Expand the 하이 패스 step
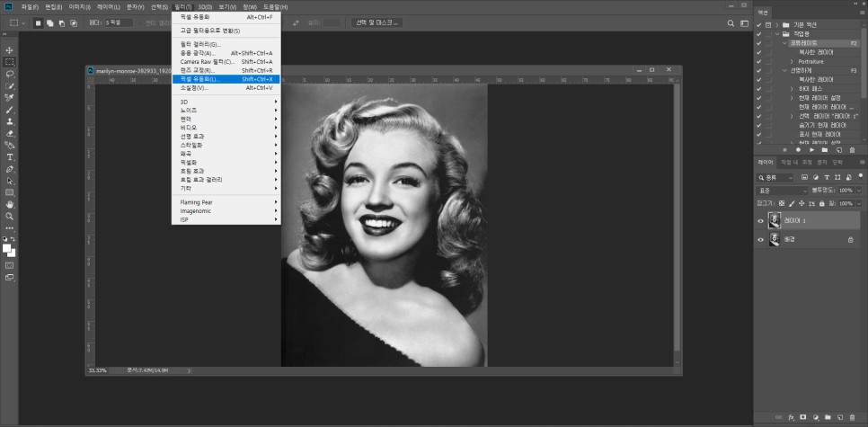Image resolution: width=868 pixels, height=427 pixels. [792, 89]
